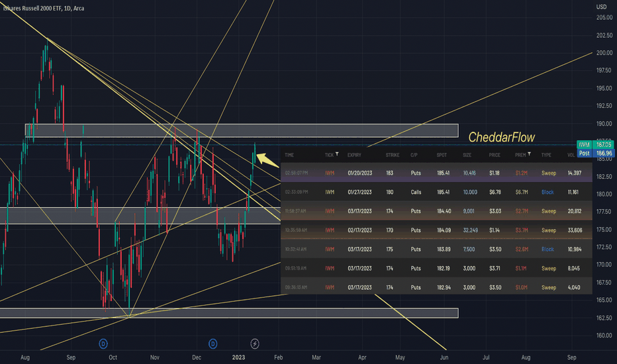This screenshot has width=617, height=364.
Task: Click the 11,161 volume cell
Action: tap(573, 192)
